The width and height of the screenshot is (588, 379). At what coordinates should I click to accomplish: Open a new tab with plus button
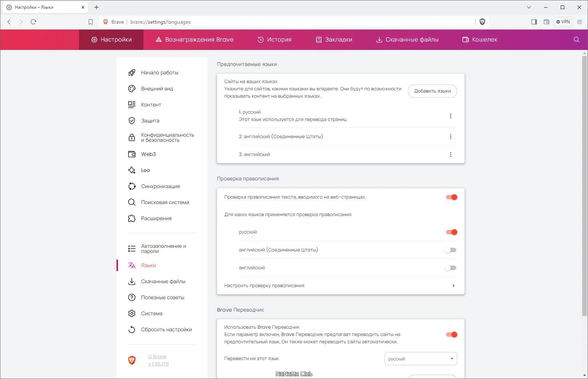[96, 7]
